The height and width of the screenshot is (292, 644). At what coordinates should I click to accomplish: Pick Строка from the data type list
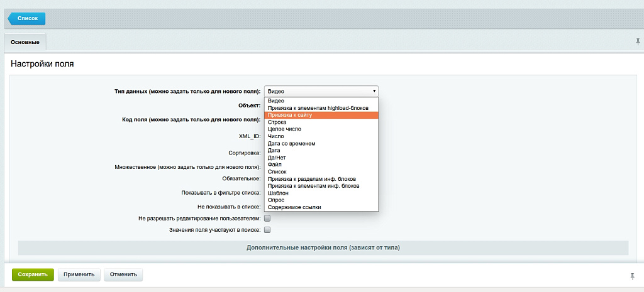[277, 122]
